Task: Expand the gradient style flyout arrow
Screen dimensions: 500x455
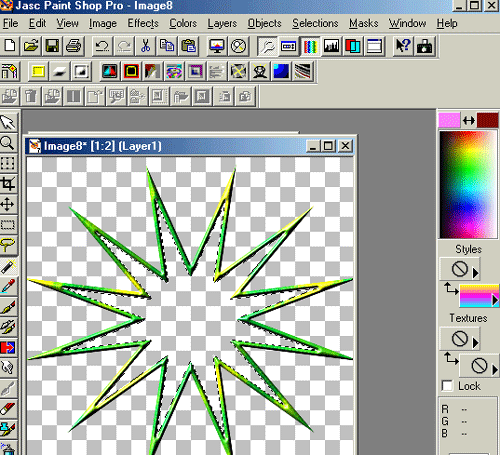Action: pyautogui.click(x=495, y=301)
